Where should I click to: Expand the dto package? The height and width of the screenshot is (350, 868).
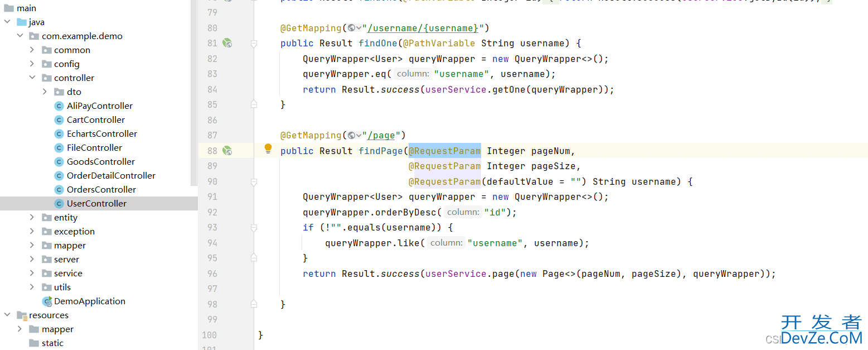coord(45,92)
